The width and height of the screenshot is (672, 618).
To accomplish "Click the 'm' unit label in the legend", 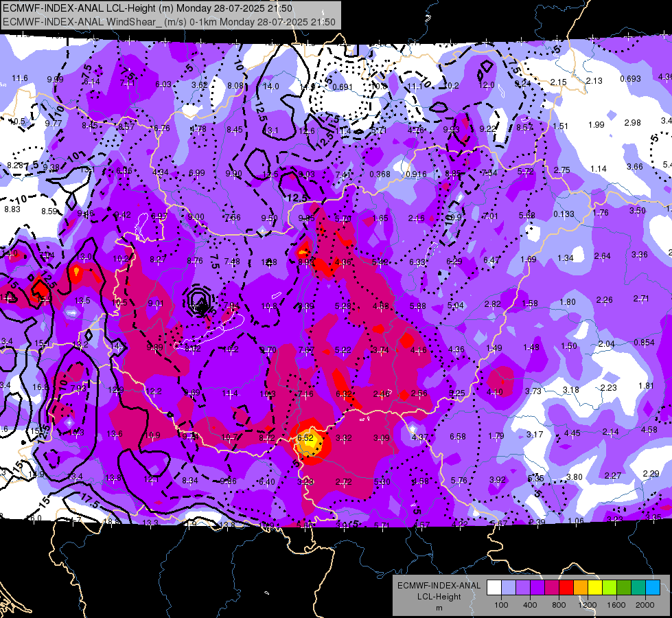I will click(439, 608).
